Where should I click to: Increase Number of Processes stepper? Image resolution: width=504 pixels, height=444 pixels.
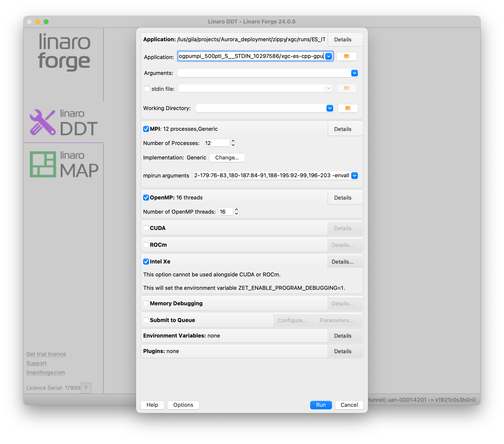[233, 141]
